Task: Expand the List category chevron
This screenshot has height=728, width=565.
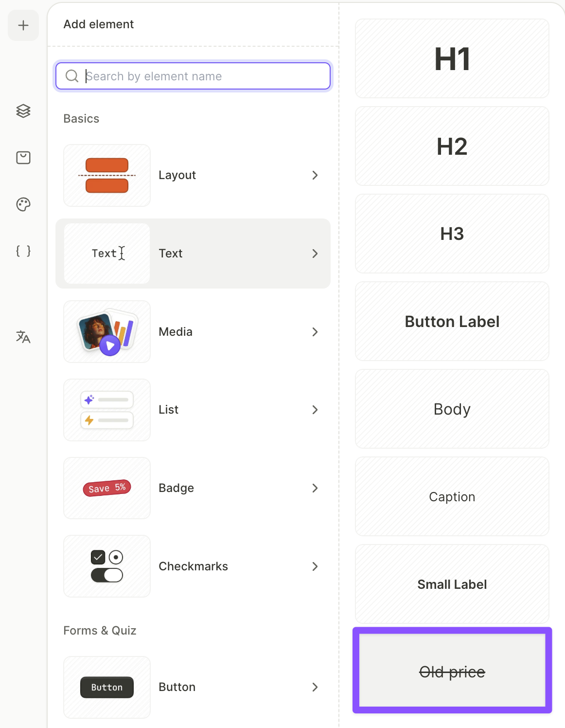Action: [315, 410]
